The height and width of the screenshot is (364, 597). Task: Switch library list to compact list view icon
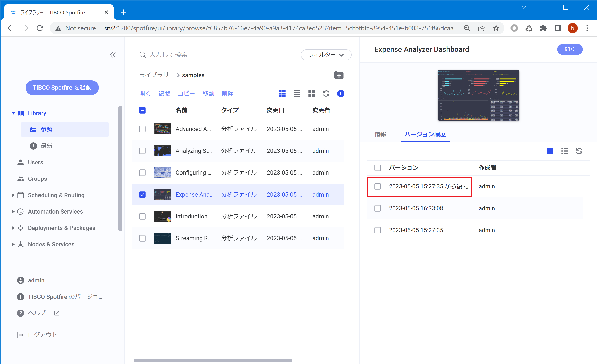coord(297,94)
